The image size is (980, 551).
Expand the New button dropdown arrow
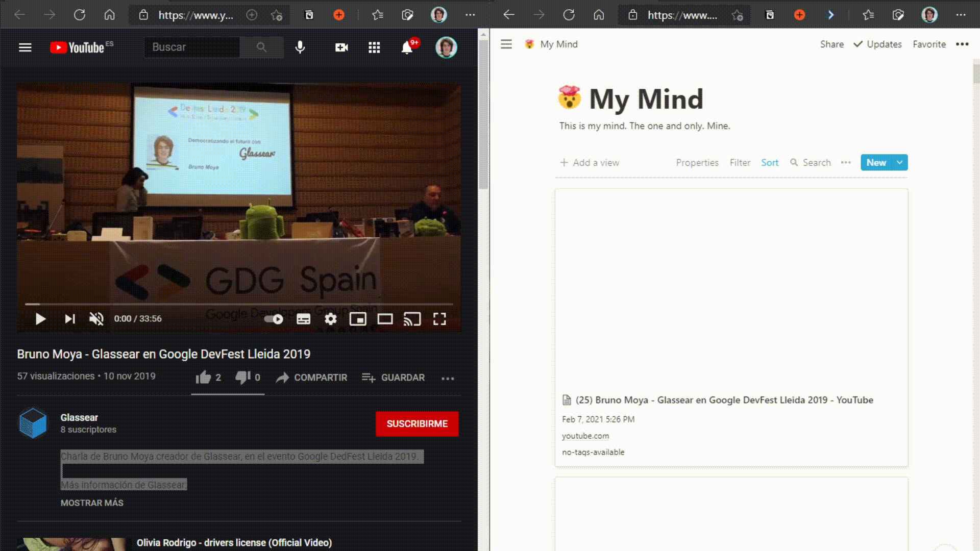899,163
